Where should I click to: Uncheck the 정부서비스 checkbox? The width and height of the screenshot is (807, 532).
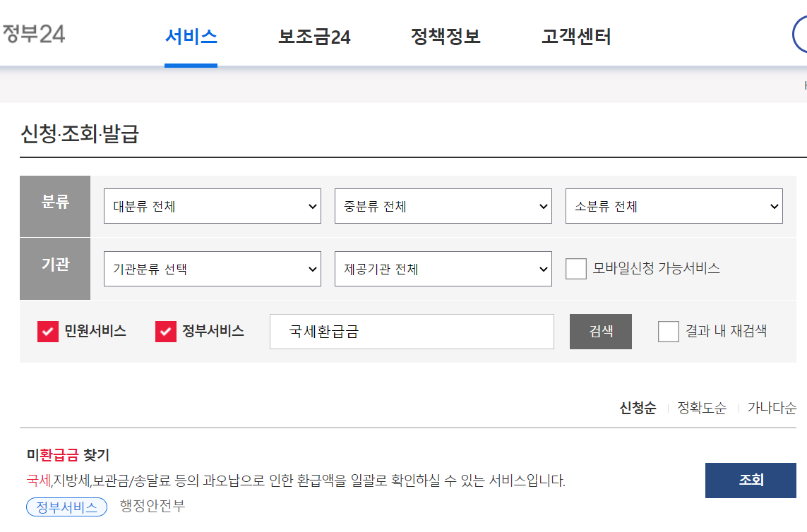tap(167, 332)
